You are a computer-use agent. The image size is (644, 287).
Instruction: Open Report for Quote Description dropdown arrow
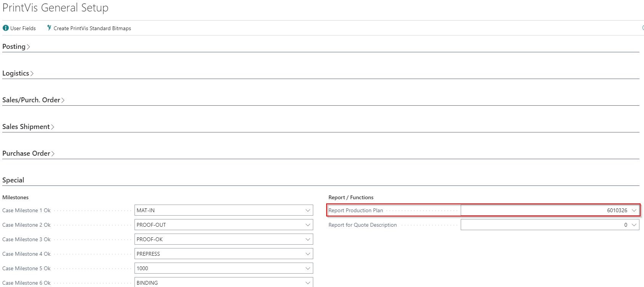[634, 225]
